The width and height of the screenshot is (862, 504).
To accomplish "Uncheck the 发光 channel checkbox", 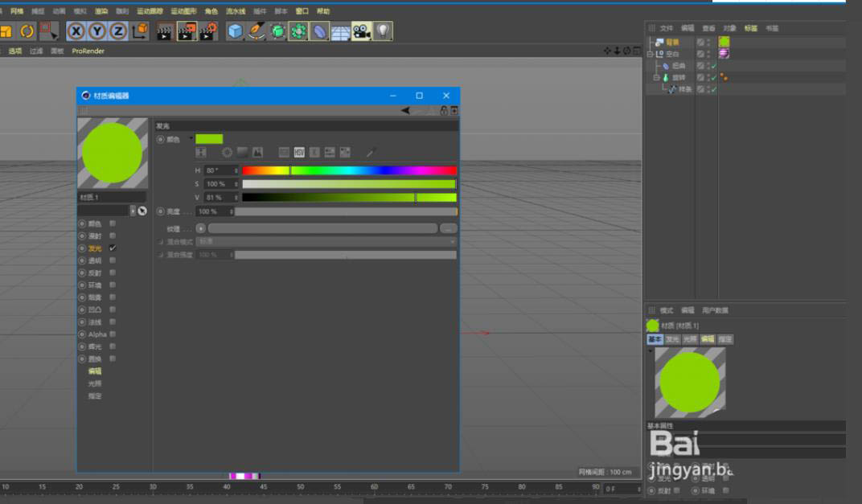I will [113, 248].
